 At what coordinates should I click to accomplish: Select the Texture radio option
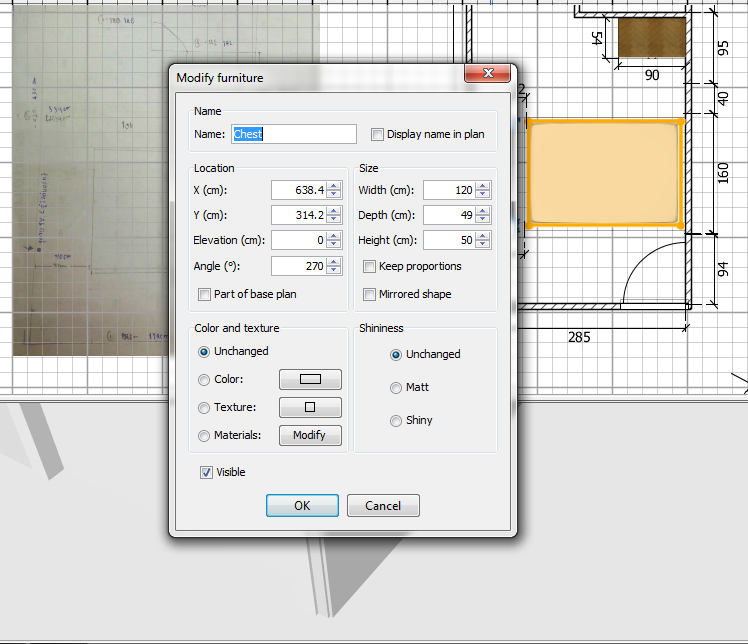click(205, 408)
